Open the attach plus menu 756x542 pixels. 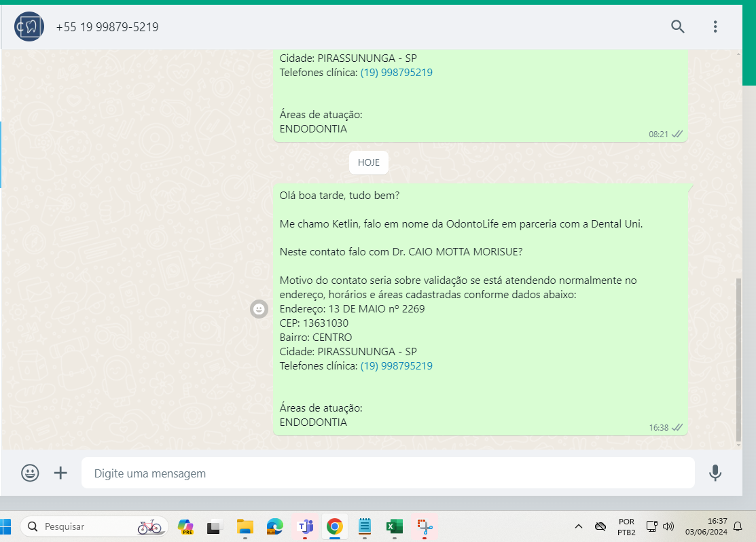pyautogui.click(x=60, y=473)
